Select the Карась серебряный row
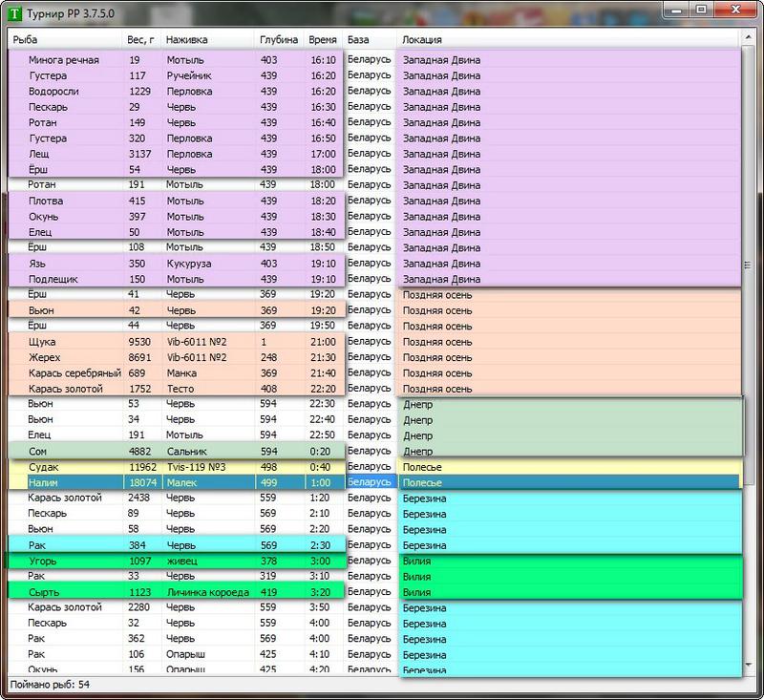 click(374, 373)
